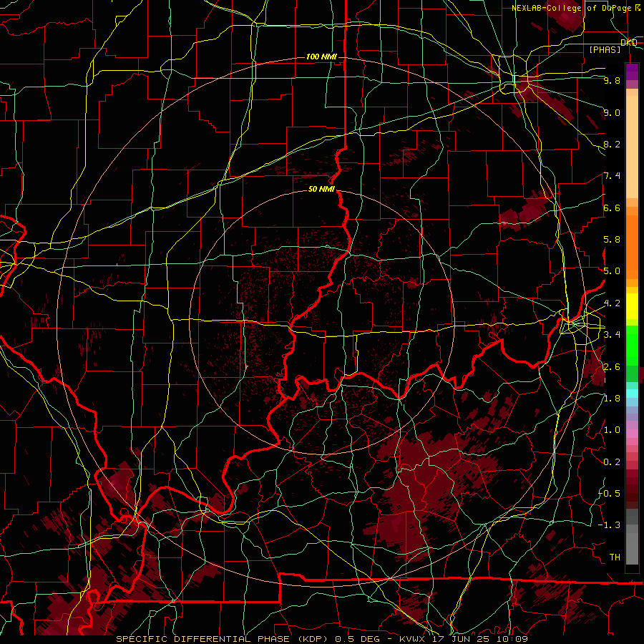Click the 100 NMI range ring label
This screenshot has height=644, width=644.
click(x=321, y=57)
